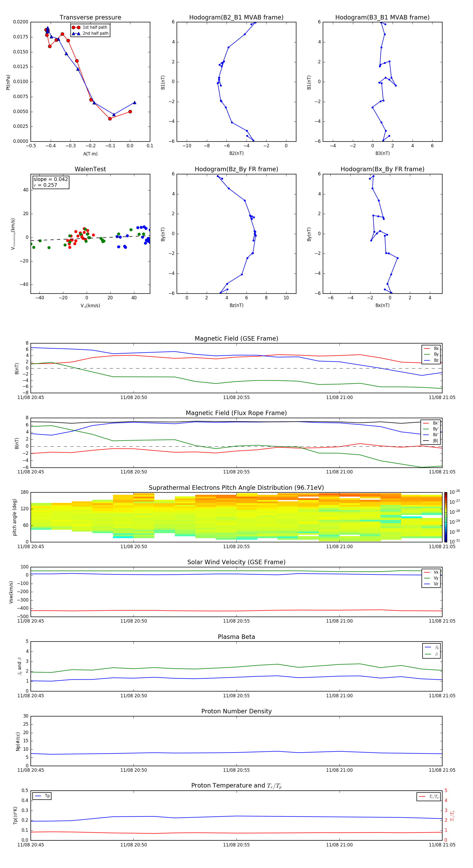Image resolution: width=473 pixels, height=868 pixels.
Task: Click '11/08 20:55' tick under GSE magnetic field
Action: click(x=236, y=398)
